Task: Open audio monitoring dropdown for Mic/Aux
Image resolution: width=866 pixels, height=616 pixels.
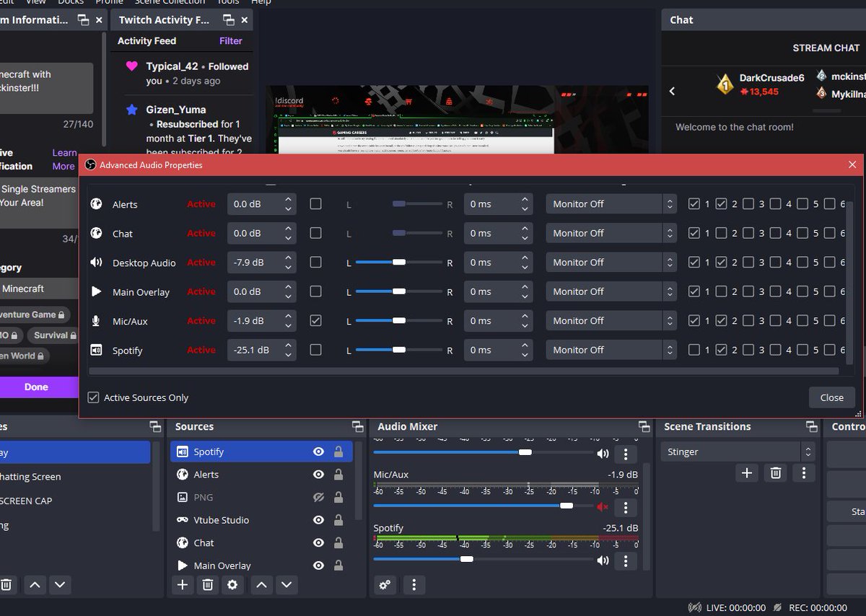Action: click(611, 320)
